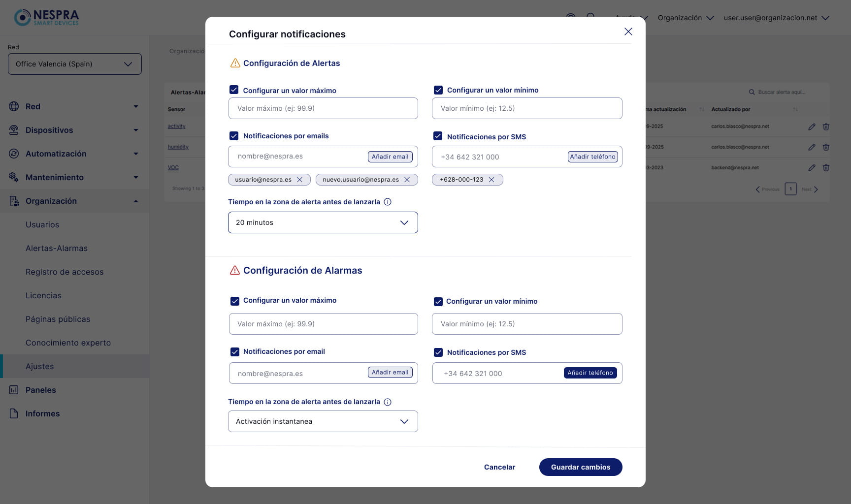Click the info icon beside alert time label
This screenshot has width=851, height=504.
(388, 202)
